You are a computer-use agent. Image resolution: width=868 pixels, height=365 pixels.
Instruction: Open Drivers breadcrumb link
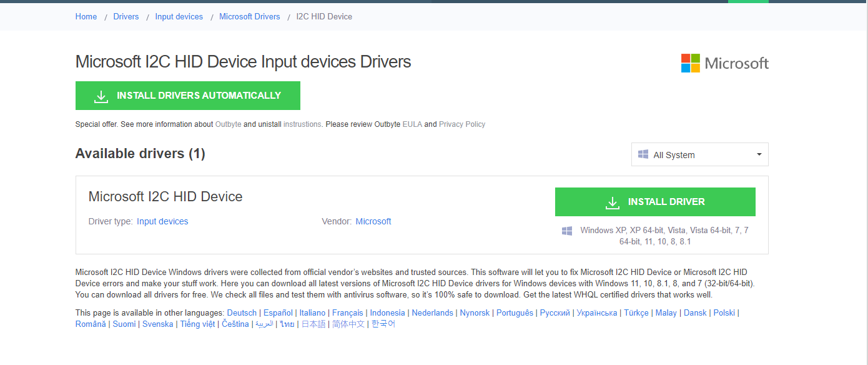(x=126, y=17)
